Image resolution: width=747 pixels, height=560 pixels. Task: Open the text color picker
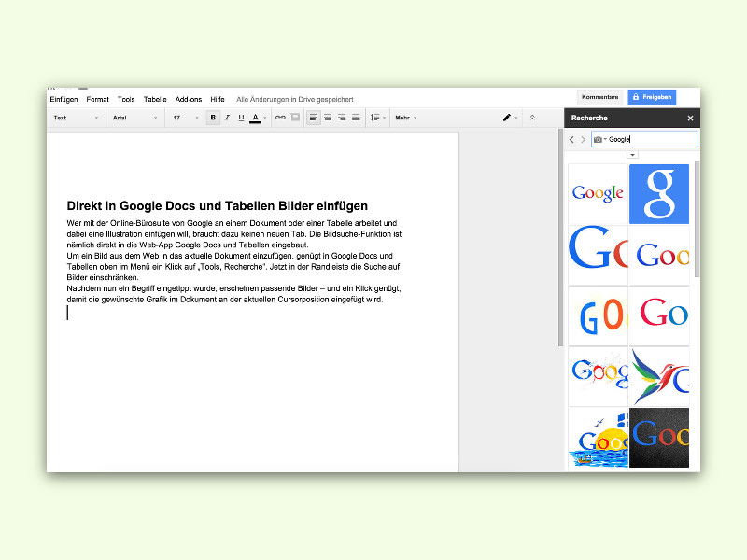click(x=258, y=118)
